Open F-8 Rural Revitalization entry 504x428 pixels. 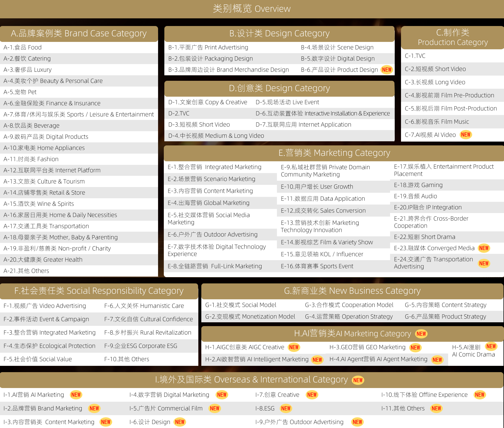(x=148, y=332)
